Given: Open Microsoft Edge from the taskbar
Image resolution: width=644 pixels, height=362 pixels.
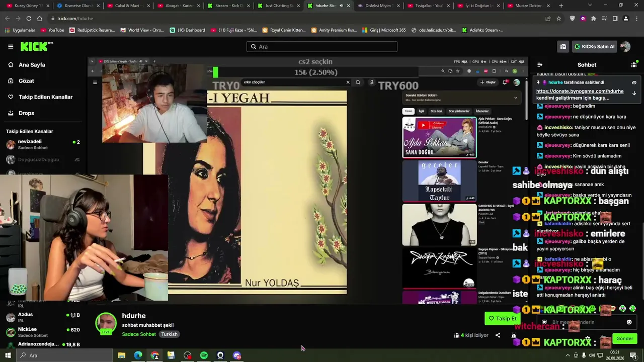Looking at the screenshot, I should point(138,355).
